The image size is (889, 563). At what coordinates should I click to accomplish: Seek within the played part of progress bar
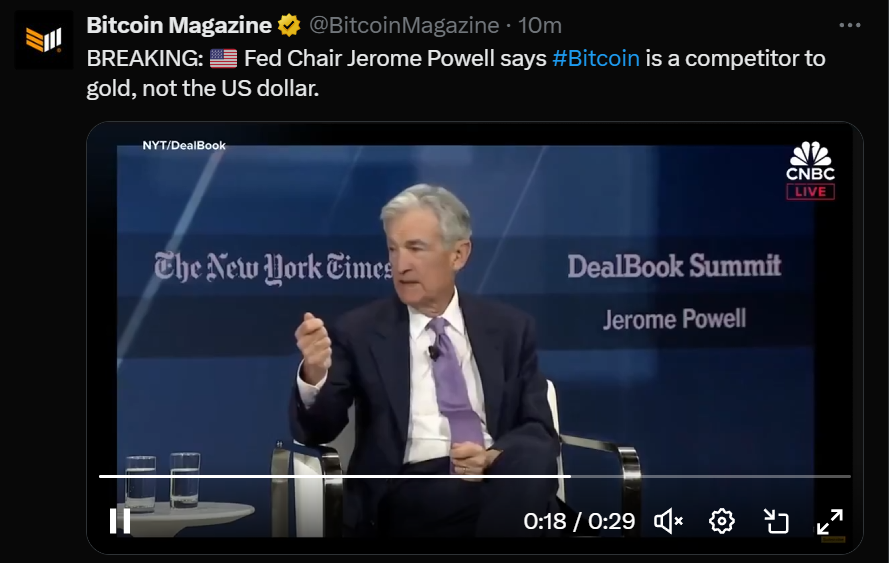point(335,476)
